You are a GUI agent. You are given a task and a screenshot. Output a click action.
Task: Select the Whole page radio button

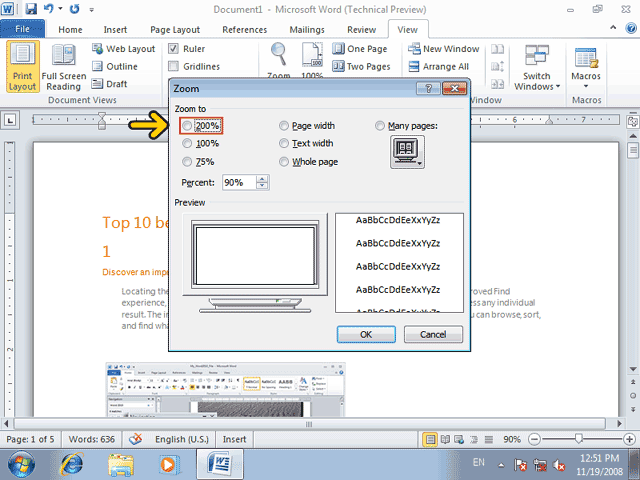click(x=284, y=162)
